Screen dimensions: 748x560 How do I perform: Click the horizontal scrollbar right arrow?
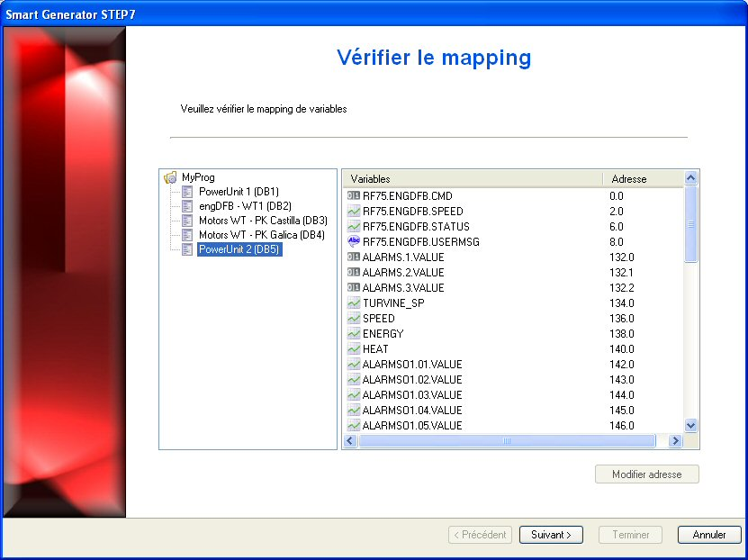pyautogui.click(x=674, y=441)
